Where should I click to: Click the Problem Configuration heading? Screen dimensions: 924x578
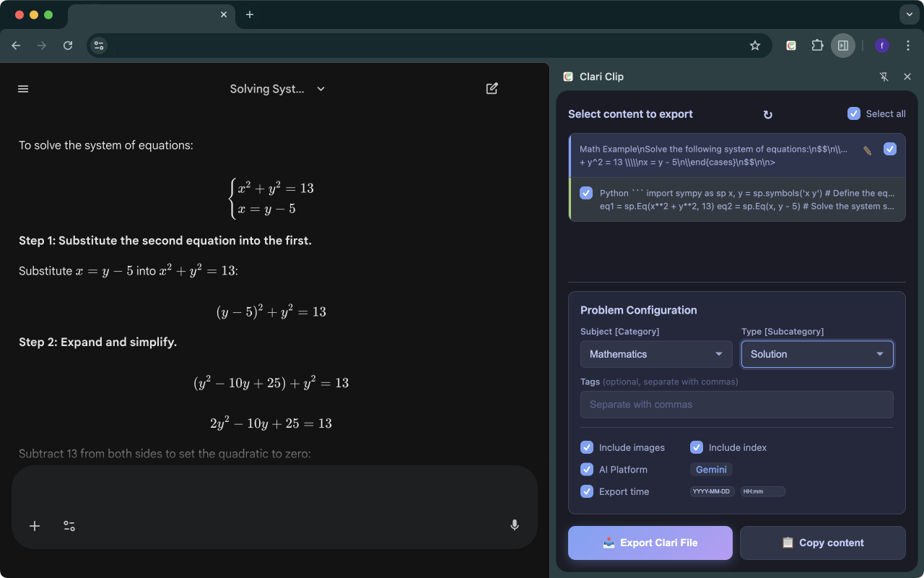(x=639, y=310)
